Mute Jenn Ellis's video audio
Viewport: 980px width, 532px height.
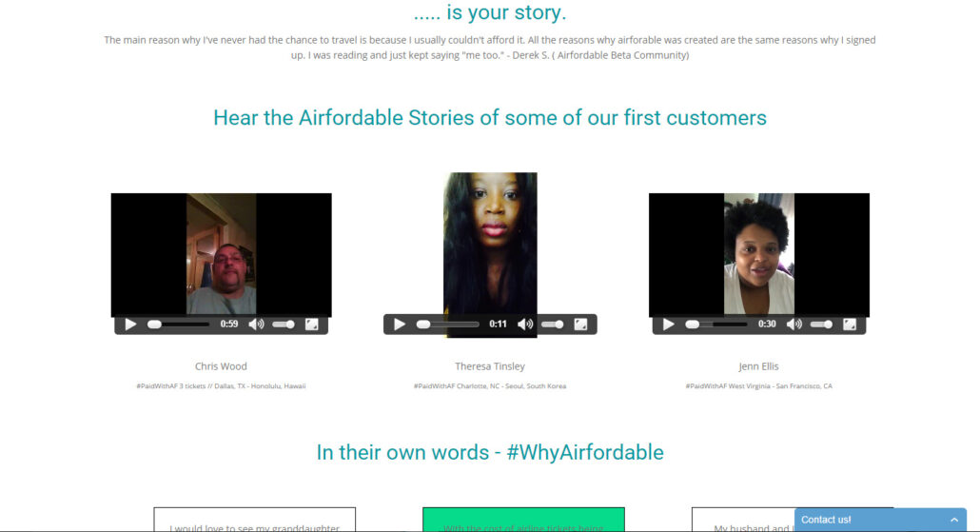794,325
